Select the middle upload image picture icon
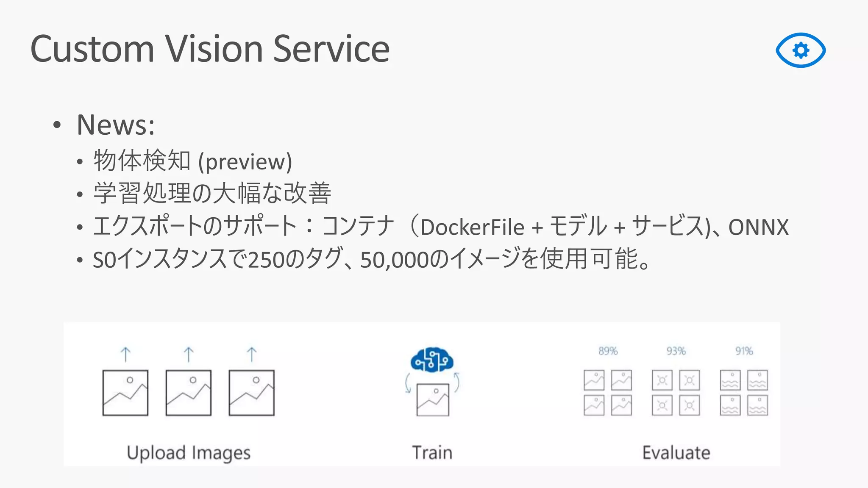This screenshot has width=868, height=488. [x=189, y=393]
